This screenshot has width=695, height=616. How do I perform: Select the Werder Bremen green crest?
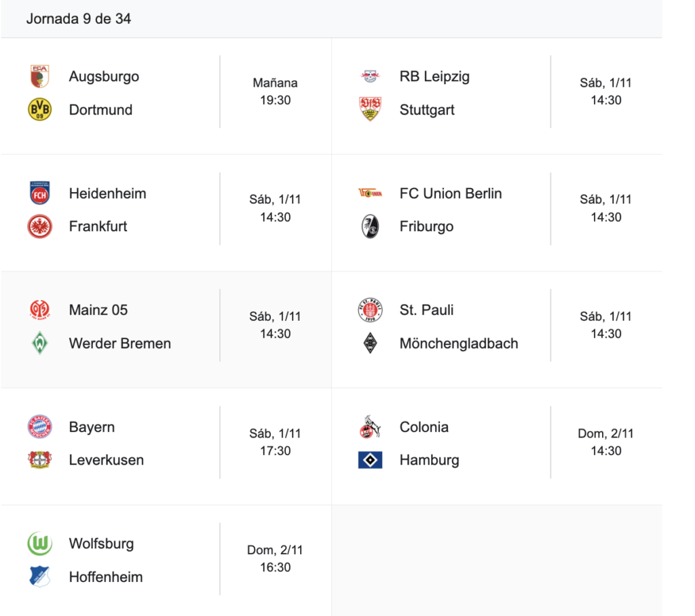pyautogui.click(x=39, y=343)
